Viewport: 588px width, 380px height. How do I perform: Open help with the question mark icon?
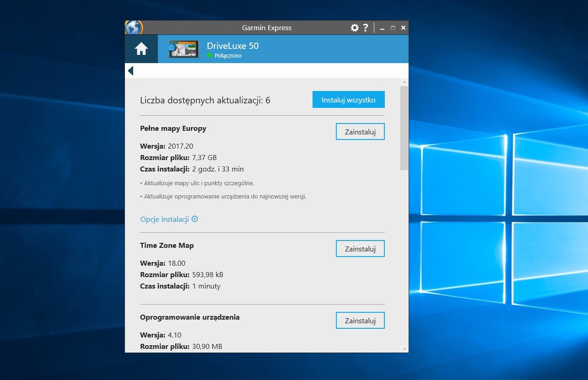pyautogui.click(x=366, y=28)
